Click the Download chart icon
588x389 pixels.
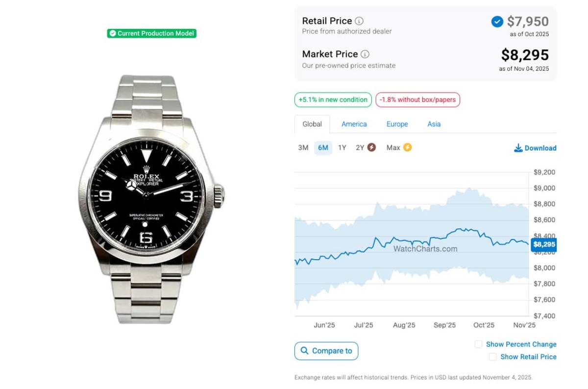pos(518,148)
